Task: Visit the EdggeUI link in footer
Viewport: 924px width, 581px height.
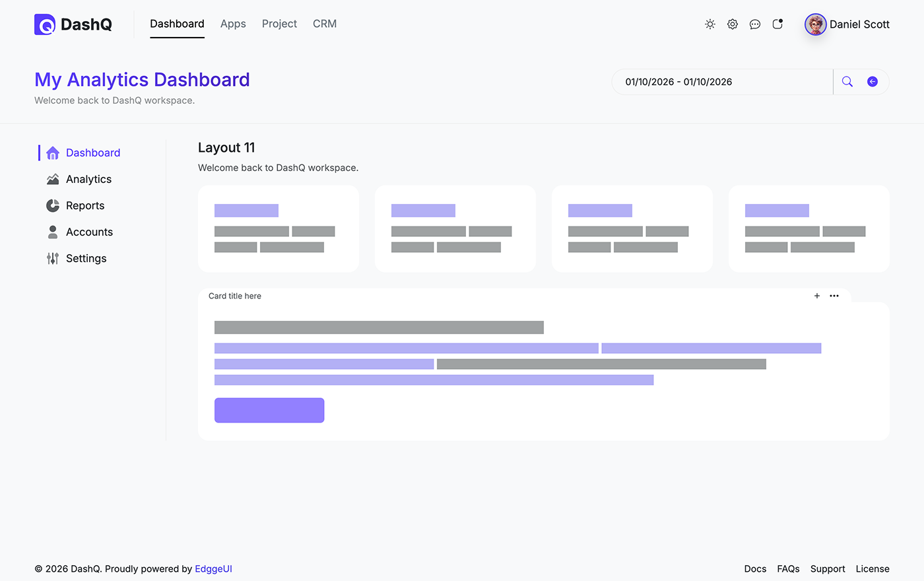Action: 213,568
